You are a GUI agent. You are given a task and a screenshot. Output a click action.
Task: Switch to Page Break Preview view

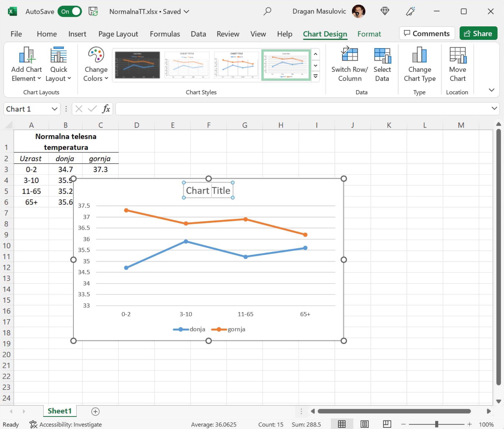coord(387,424)
